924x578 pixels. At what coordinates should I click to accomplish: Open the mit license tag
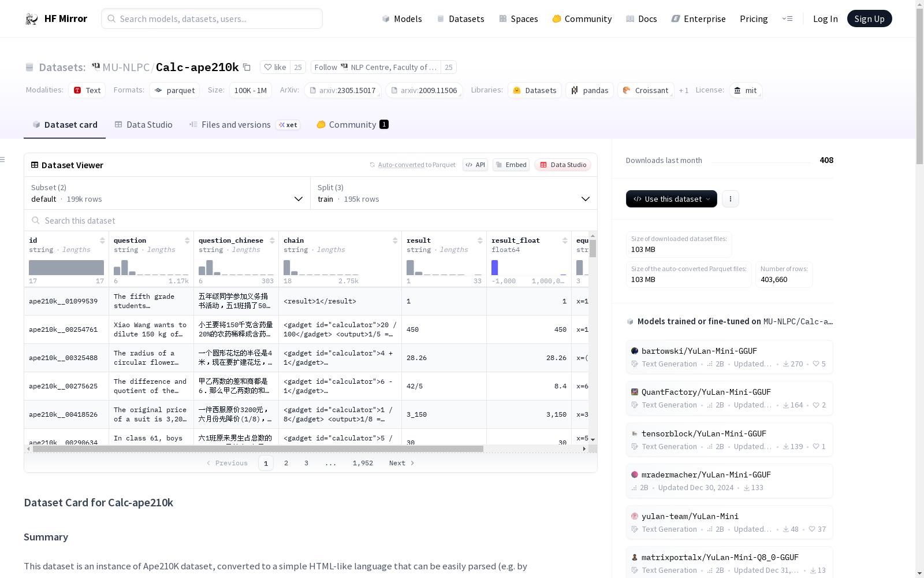[745, 91]
